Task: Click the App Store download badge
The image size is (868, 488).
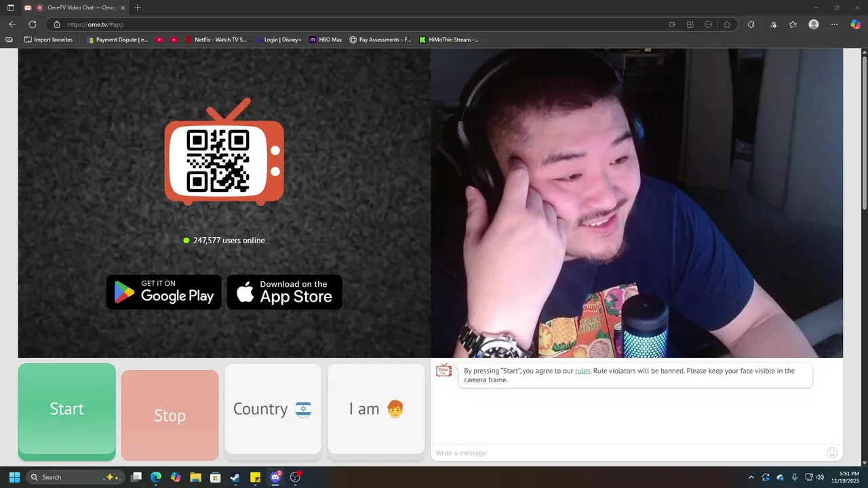Action: [x=285, y=292]
